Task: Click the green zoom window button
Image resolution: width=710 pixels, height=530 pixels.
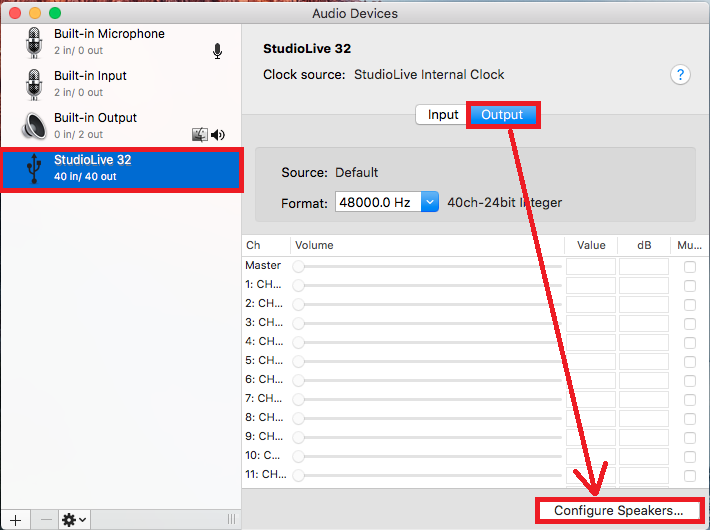Action: (55, 13)
